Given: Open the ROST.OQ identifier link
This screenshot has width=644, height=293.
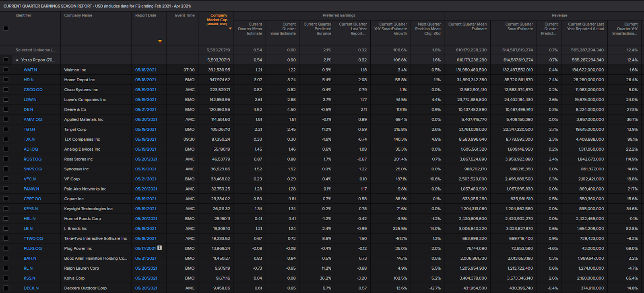Looking at the screenshot, I should click(33, 159).
